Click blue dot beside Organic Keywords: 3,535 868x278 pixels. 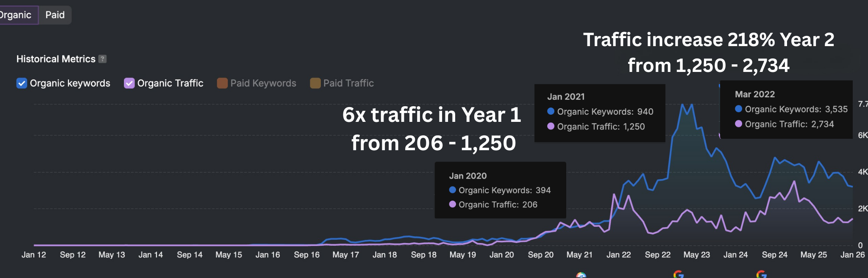[x=738, y=109]
